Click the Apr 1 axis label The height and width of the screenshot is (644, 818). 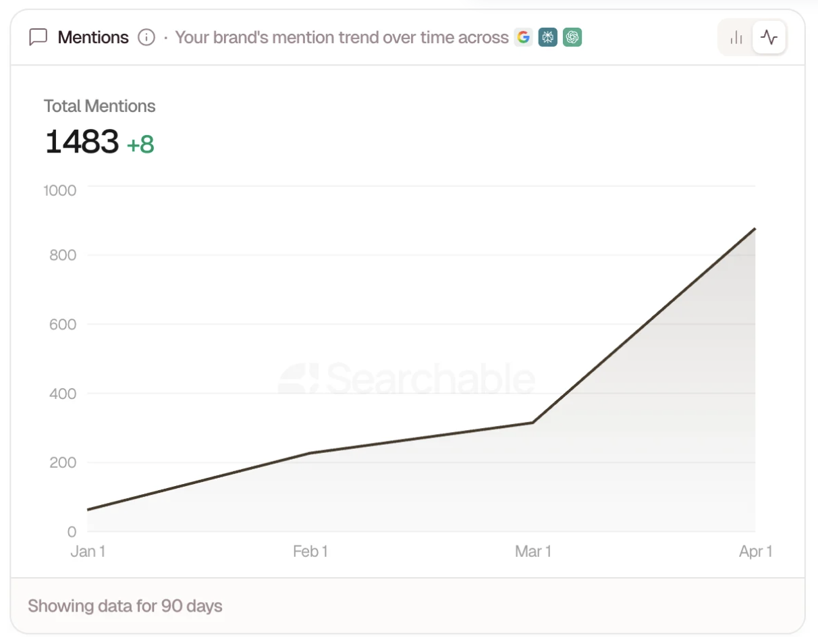tap(755, 552)
